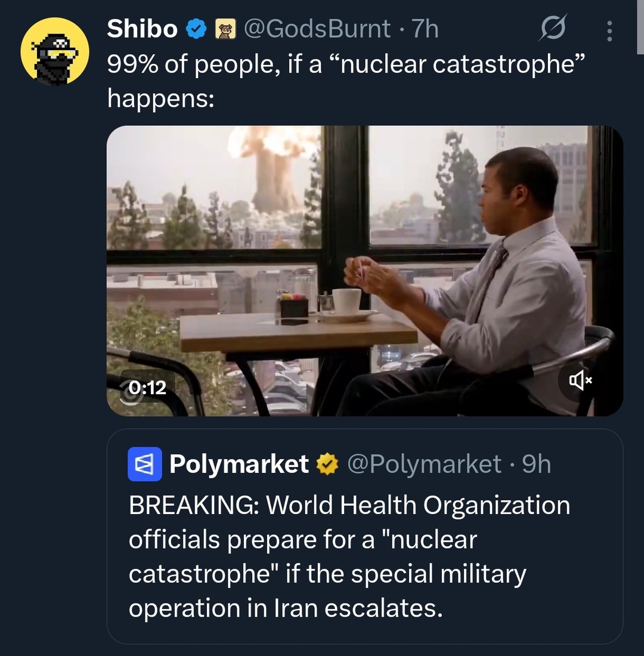Screen dimensions: 644x656
Task: Open the Grok slashed-circle icon
Action: (553, 29)
